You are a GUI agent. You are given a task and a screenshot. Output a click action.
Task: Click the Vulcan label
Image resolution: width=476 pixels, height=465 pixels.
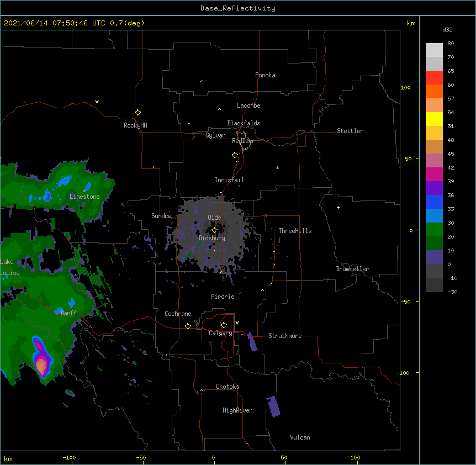300,437
